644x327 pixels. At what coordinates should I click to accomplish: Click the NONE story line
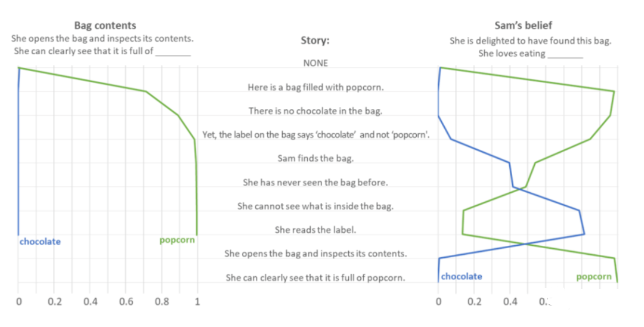315,63
